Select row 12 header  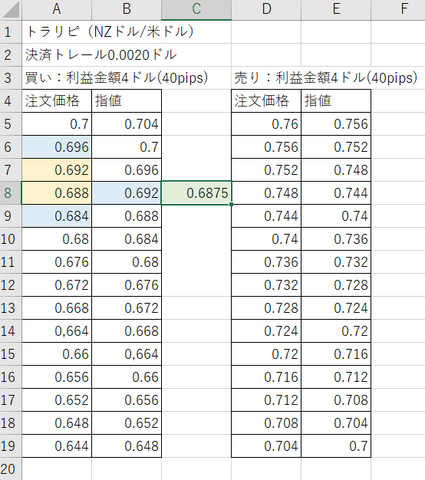[11, 285]
